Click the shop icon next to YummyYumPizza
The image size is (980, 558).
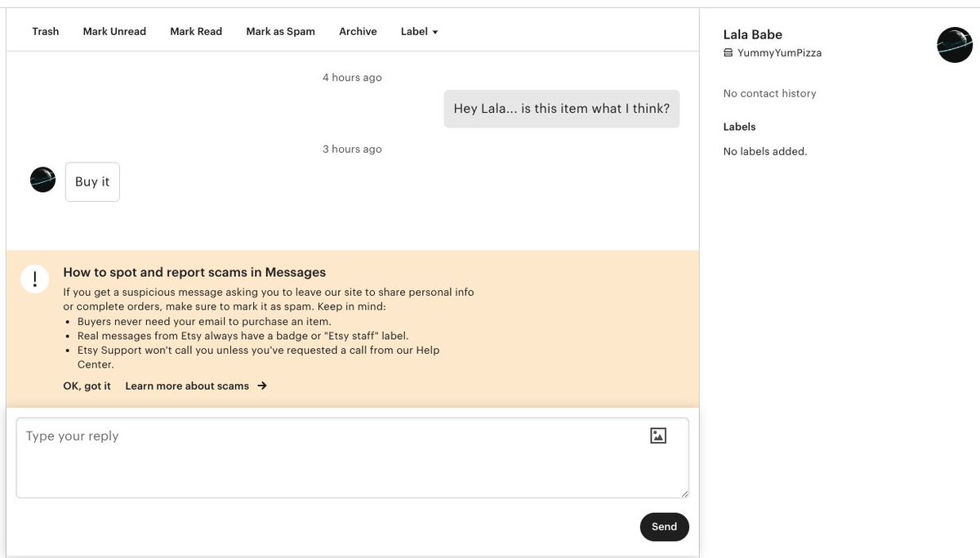pyautogui.click(x=728, y=52)
